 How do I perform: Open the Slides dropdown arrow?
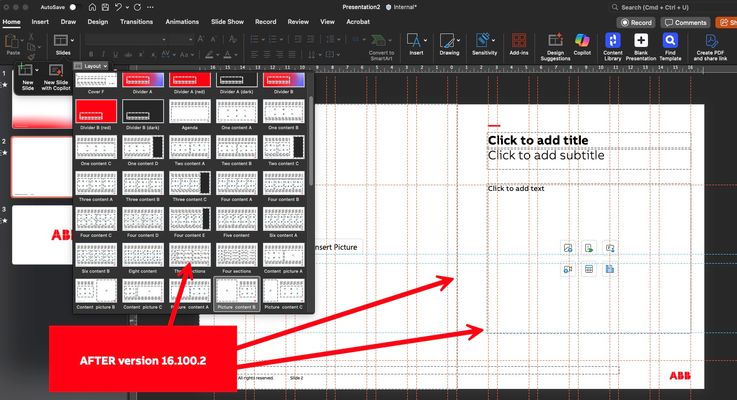72,40
